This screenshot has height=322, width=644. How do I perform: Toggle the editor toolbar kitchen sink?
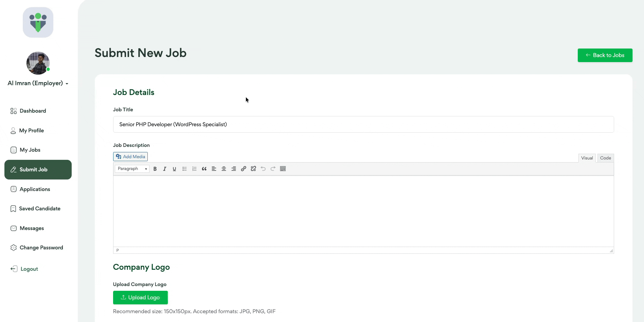(283, 169)
